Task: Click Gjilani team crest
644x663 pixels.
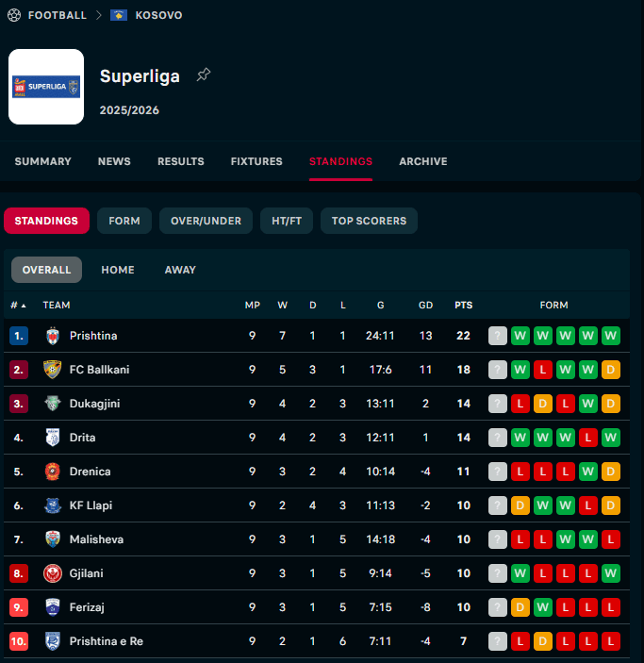Action: click(x=52, y=573)
